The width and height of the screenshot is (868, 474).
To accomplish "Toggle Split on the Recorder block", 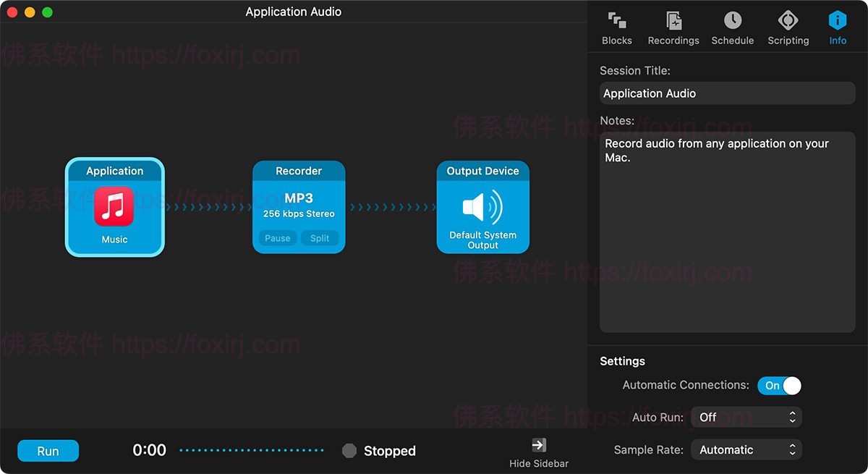I will pyautogui.click(x=320, y=237).
